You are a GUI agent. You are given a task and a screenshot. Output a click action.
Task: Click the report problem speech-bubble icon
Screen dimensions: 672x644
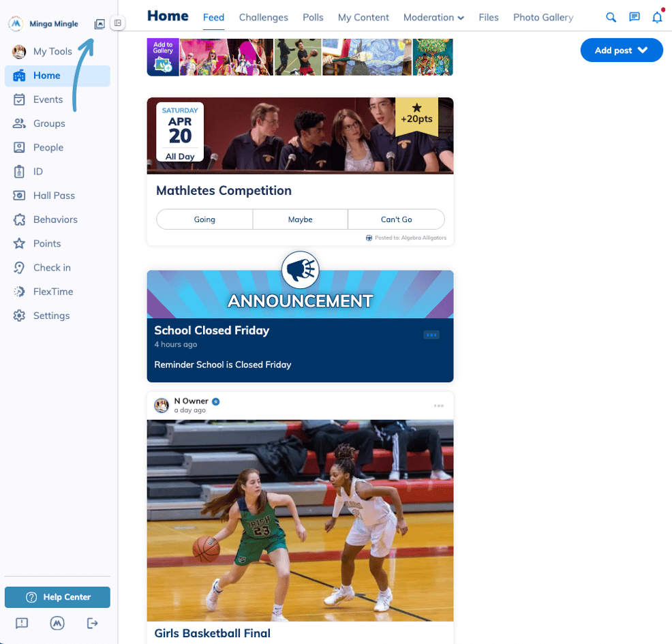(x=21, y=623)
